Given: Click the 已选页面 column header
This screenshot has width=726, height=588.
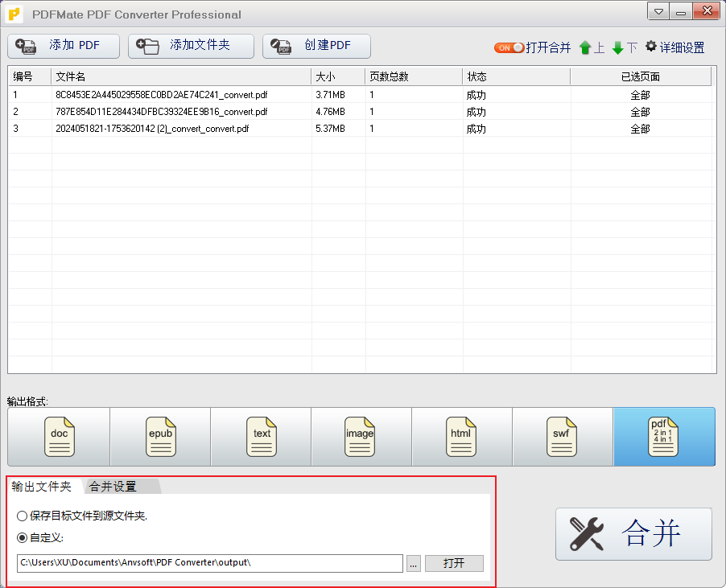Looking at the screenshot, I should pyautogui.click(x=641, y=76).
